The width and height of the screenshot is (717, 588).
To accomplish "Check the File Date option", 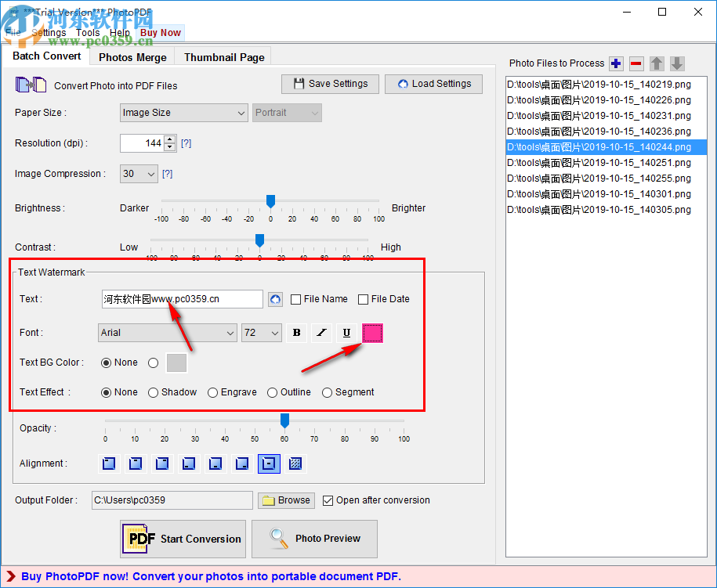I will coord(363,299).
